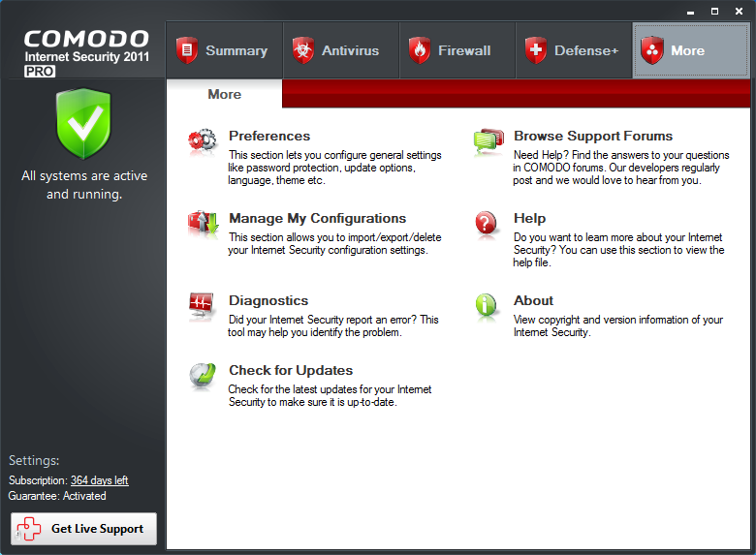Click the Check for Updates icon

tap(203, 376)
